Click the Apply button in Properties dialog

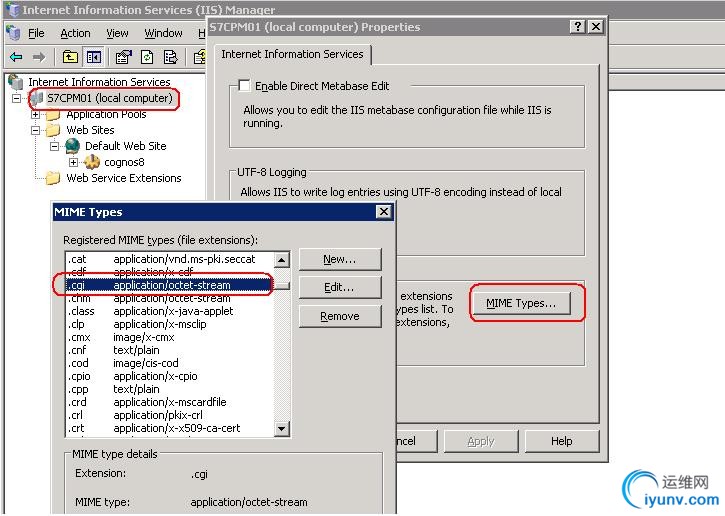[481, 442]
